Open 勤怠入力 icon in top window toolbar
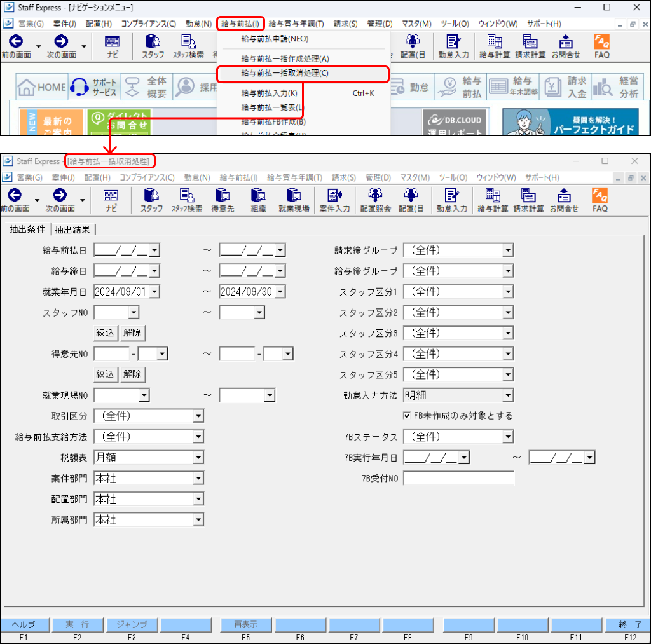 (x=453, y=46)
